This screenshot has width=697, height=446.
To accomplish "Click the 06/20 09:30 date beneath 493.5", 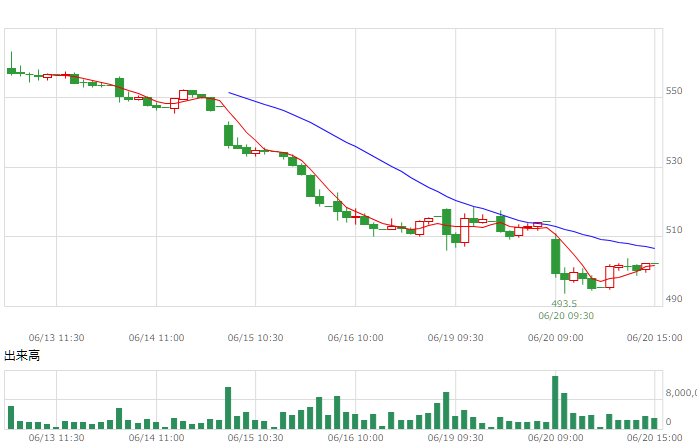I will click(566, 316).
